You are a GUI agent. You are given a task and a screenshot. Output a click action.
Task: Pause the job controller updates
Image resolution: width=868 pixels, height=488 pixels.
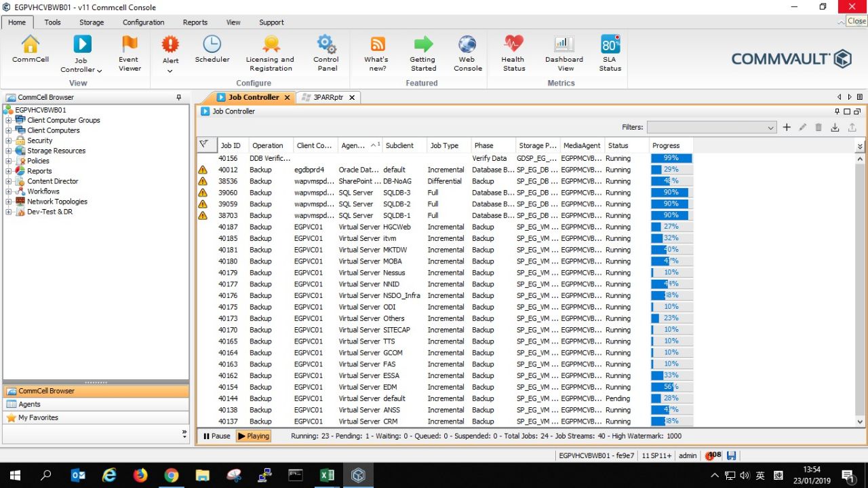216,436
